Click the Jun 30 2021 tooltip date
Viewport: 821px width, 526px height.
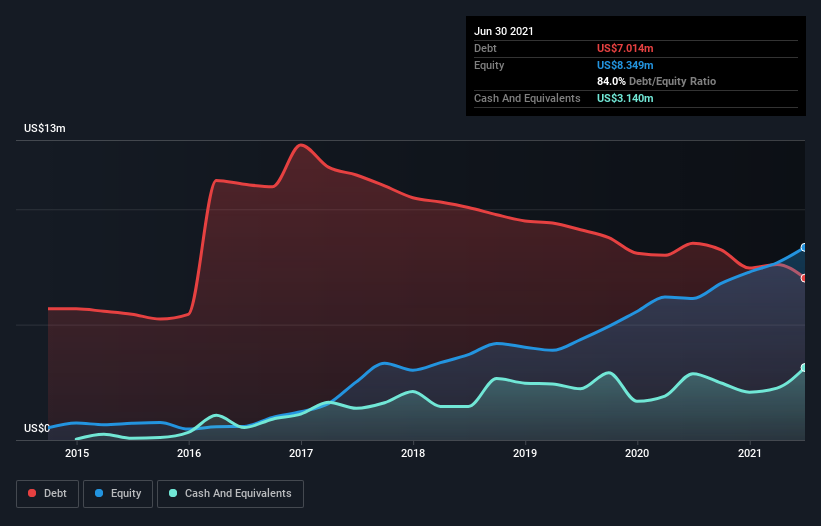[x=504, y=31]
